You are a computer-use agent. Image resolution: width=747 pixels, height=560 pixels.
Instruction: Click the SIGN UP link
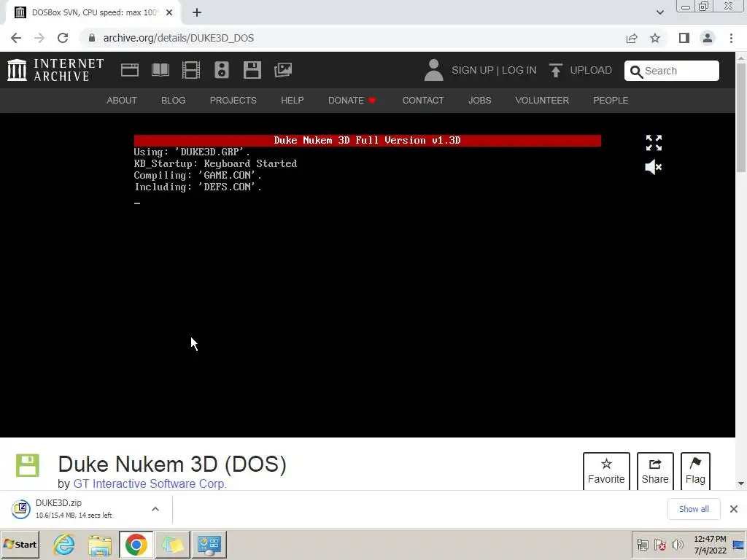(473, 71)
